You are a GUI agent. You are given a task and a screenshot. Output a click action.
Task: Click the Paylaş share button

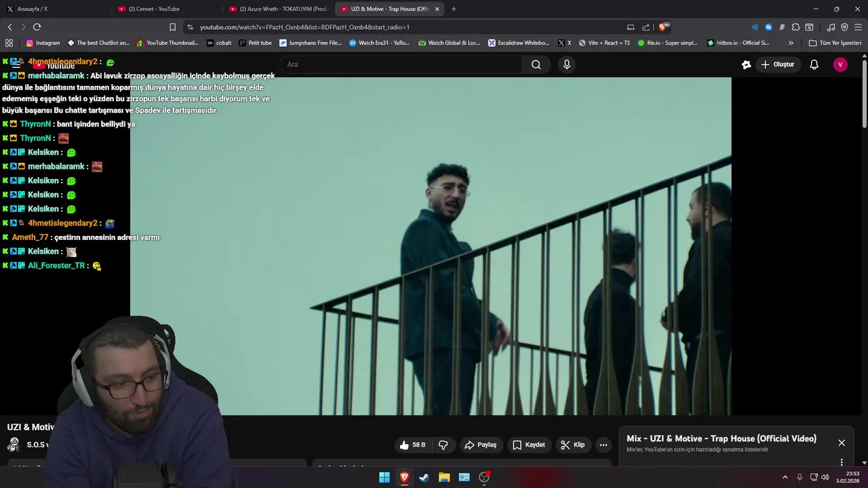click(480, 445)
